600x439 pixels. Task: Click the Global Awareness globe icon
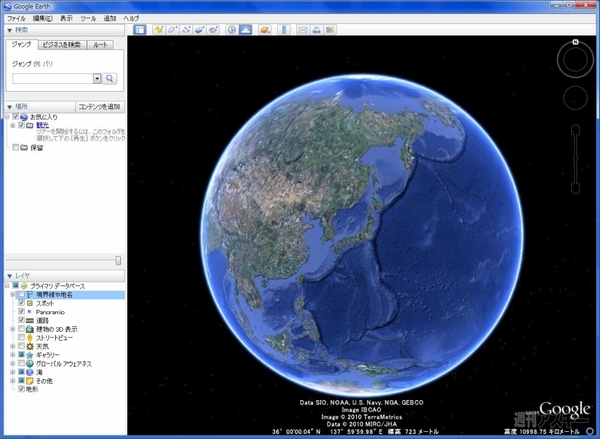pyautogui.click(x=30, y=364)
